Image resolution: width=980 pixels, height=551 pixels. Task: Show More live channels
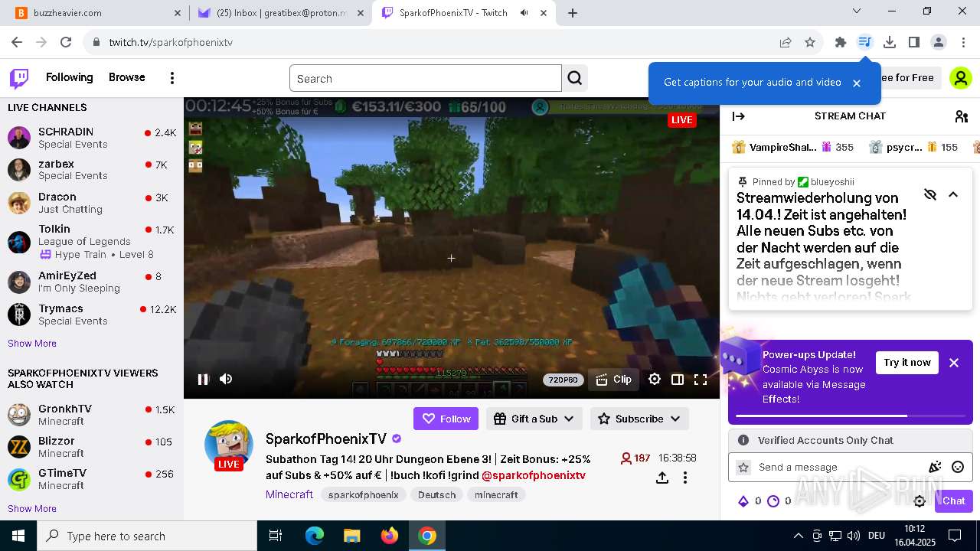point(32,344)
